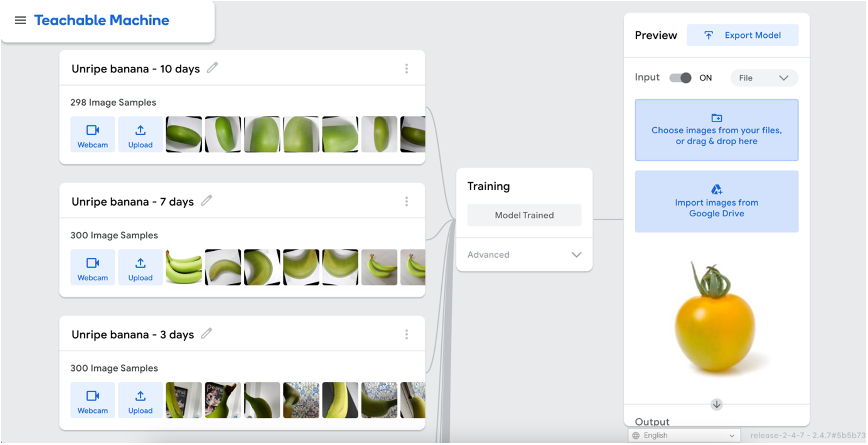The image size is (868, 445).
Task: Choose images from your files area
Action: (716, 130)
